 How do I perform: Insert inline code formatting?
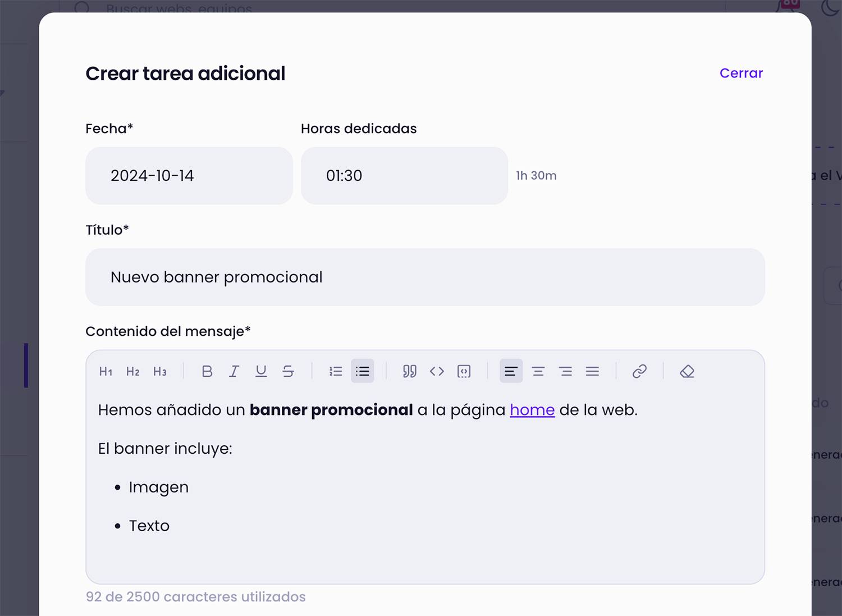click(x=437, y=371)
